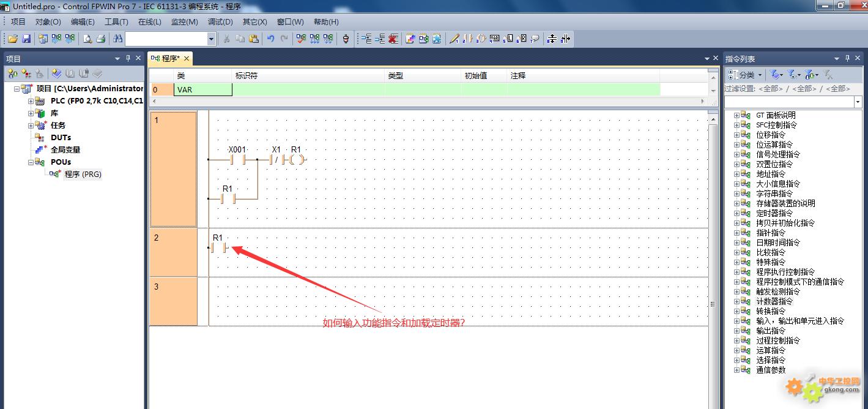Click the horizontal expand arrows toolbar icon
868x409 pixels.
tap(565, 39)
